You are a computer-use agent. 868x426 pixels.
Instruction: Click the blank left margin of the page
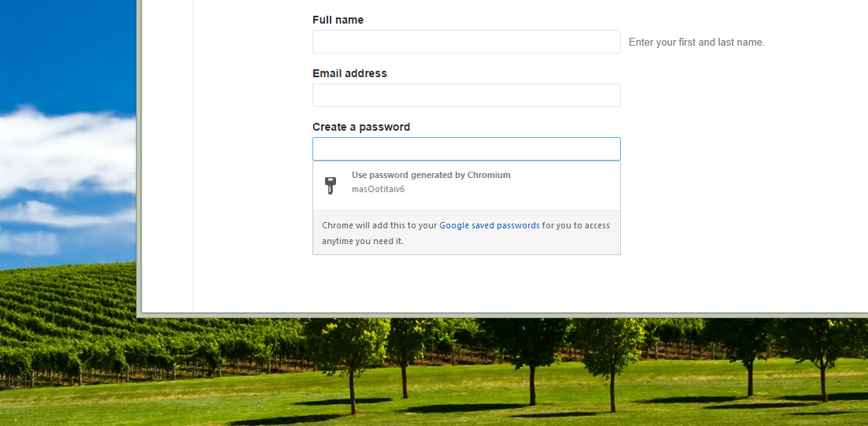pyautogui.click(x=165, y=157)
